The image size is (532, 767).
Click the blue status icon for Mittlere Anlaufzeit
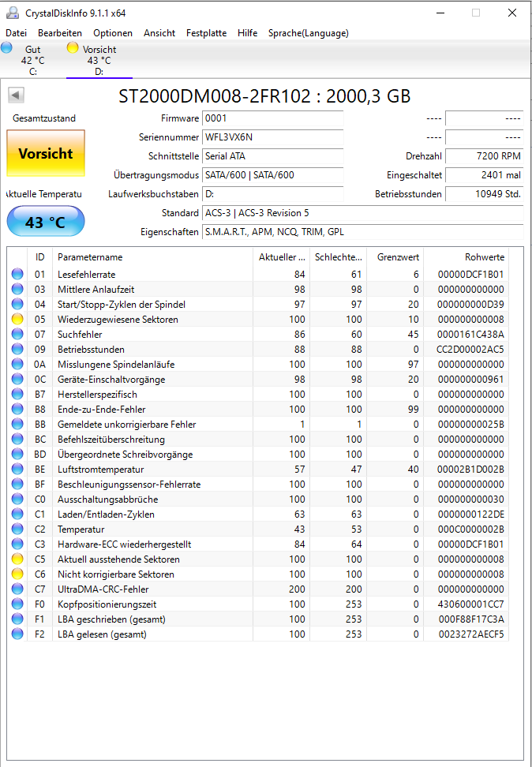coord(17,290)
